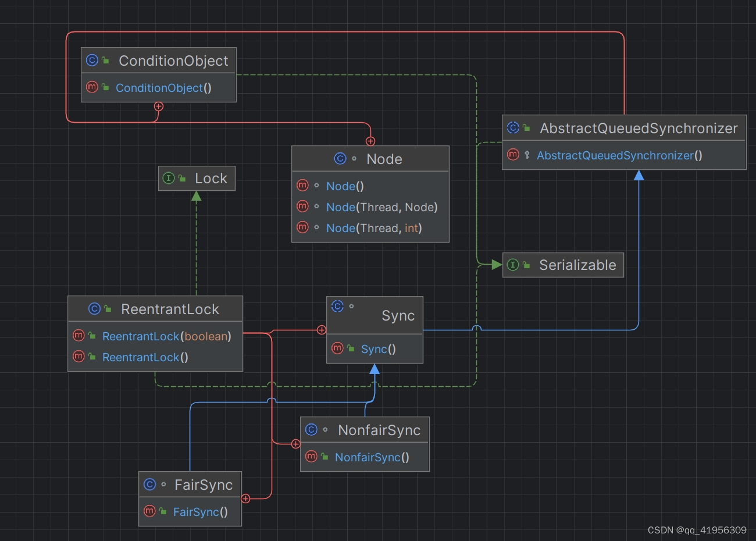Select the ConditionObject class title

pos(173,60)
